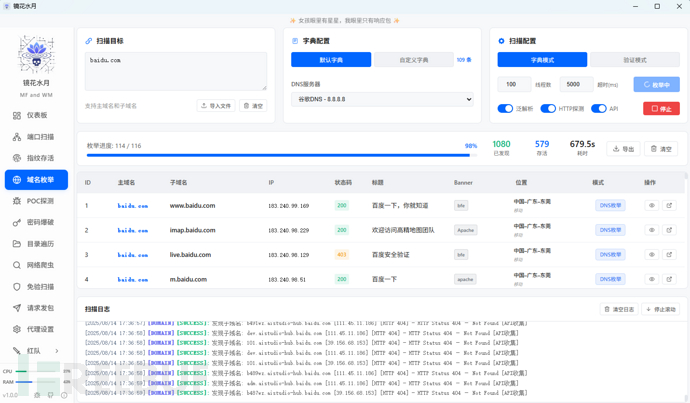Click the title 百度安全验证
The image size is (690, 403).
[x=390, y=255]
